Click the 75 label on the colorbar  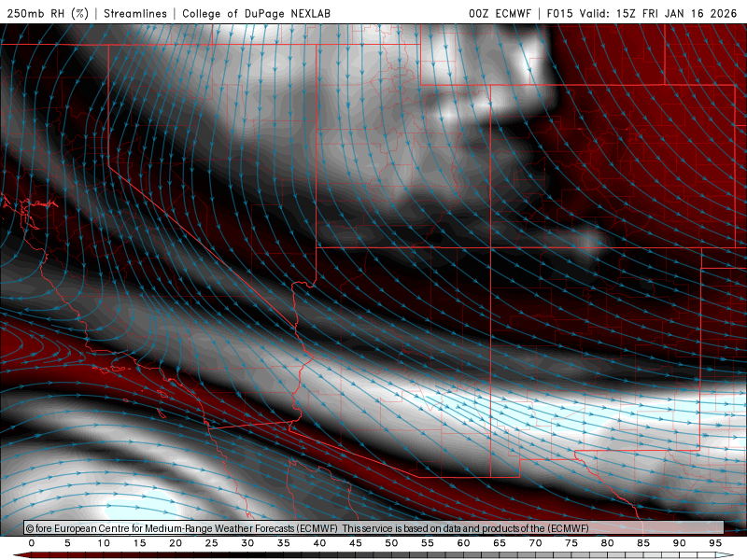pyautogui.click(x=571, y=543)
